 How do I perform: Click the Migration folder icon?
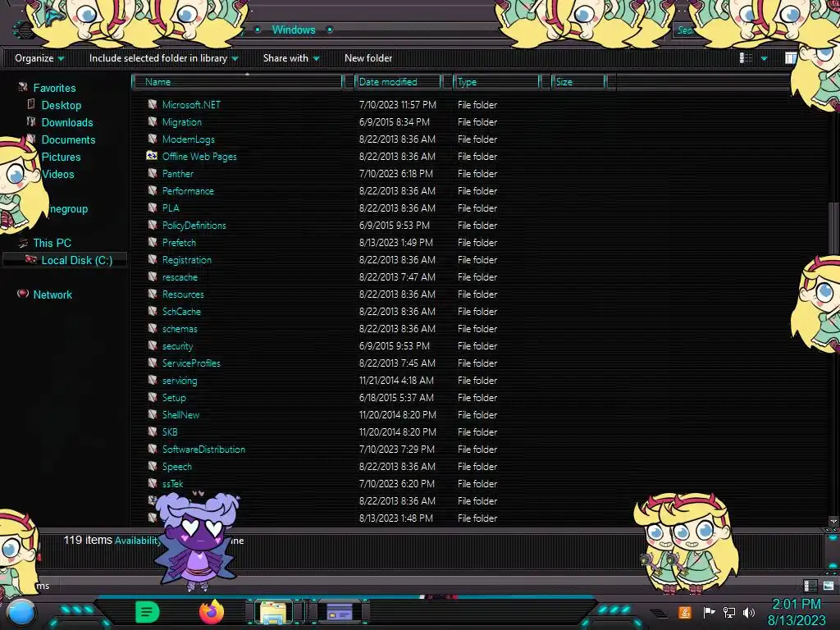152,121
